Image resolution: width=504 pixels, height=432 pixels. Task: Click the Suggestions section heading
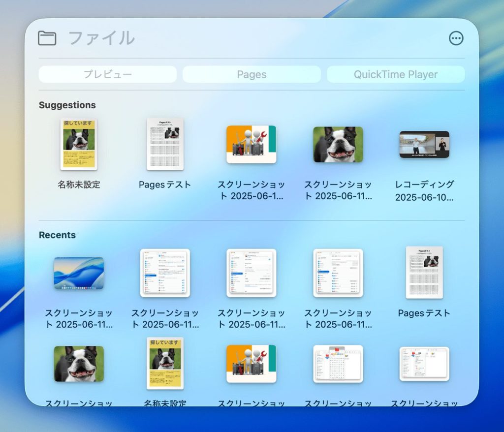tap(67, 105)
